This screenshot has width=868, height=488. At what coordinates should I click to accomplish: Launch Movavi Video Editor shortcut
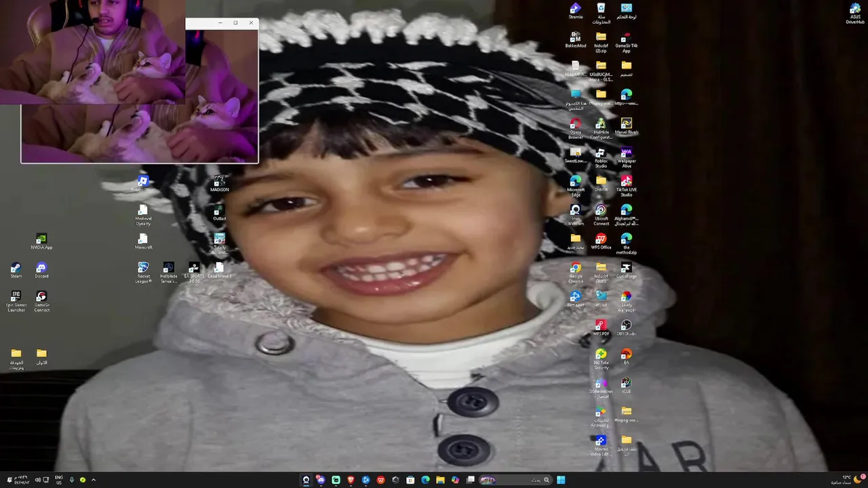tap(601, 445)
